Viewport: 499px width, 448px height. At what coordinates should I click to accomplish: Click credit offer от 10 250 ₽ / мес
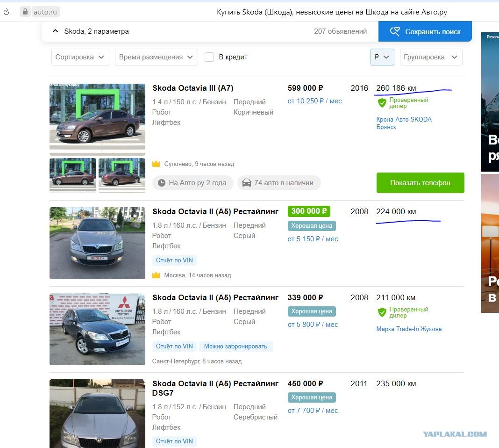[x=315, y=101]
